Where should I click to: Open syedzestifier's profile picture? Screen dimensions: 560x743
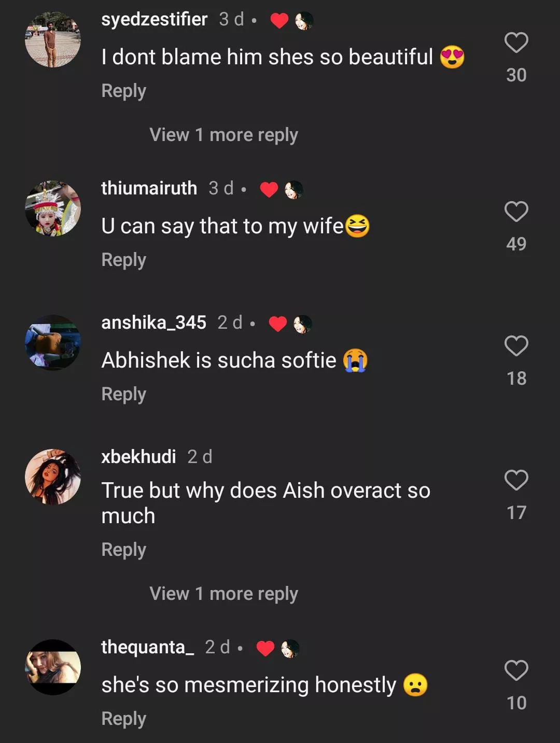click(53, 39)
